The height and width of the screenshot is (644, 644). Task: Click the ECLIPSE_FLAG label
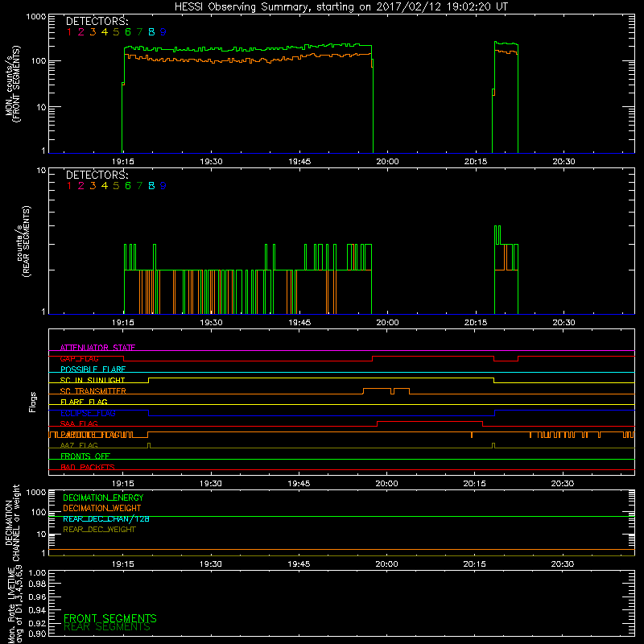coord(88,413)
